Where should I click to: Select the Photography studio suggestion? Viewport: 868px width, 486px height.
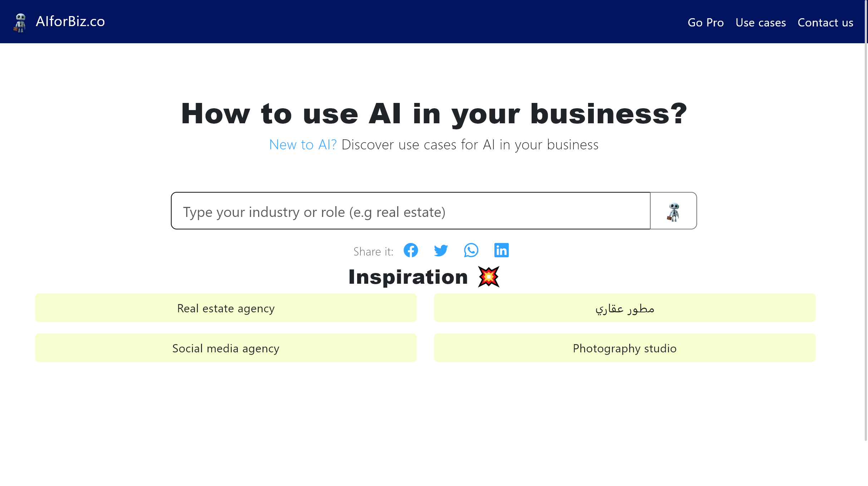click(624, 347)
